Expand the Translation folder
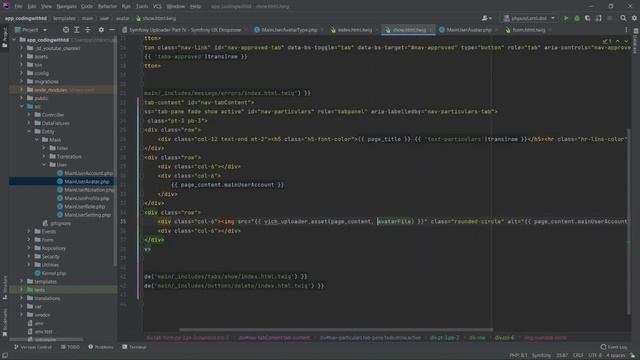640x360 pixels. click(44, 156)
